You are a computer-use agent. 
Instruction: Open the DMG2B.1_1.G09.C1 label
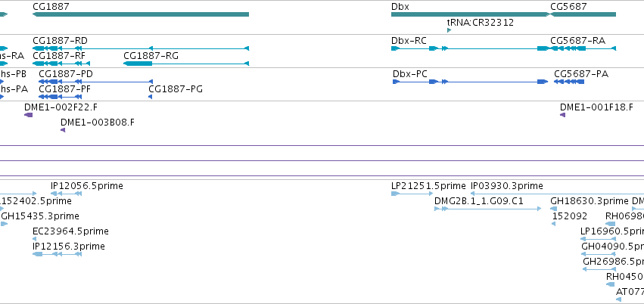pos(479,201)
